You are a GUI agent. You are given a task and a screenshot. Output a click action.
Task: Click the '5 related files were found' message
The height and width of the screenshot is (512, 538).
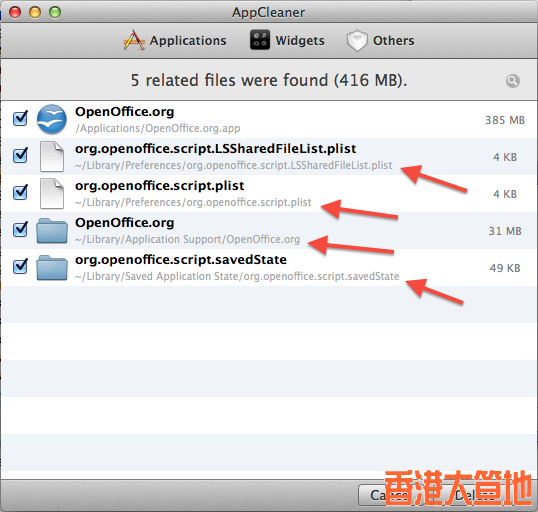(269, 80)
